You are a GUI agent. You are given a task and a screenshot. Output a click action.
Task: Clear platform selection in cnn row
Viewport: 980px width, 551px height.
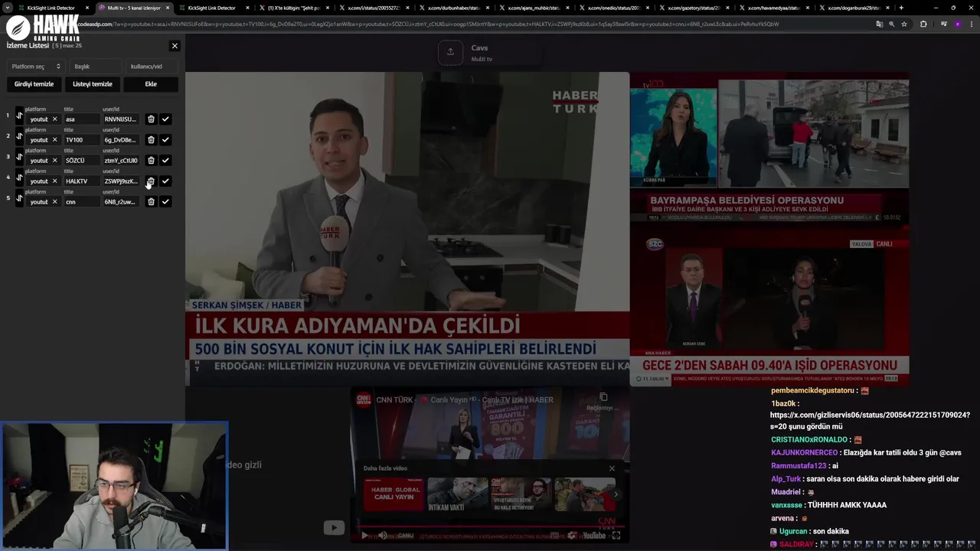pyautogui.click(x=54, y=201)
